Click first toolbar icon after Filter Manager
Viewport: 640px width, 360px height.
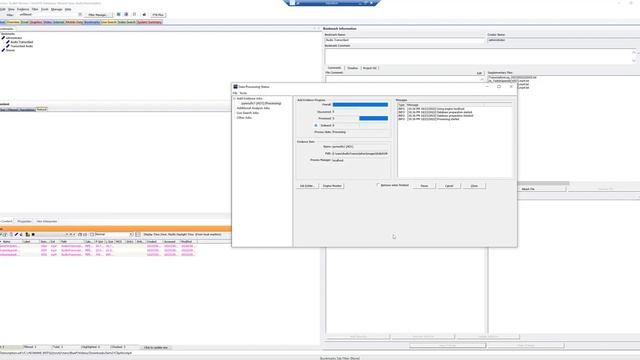[119, 14]
